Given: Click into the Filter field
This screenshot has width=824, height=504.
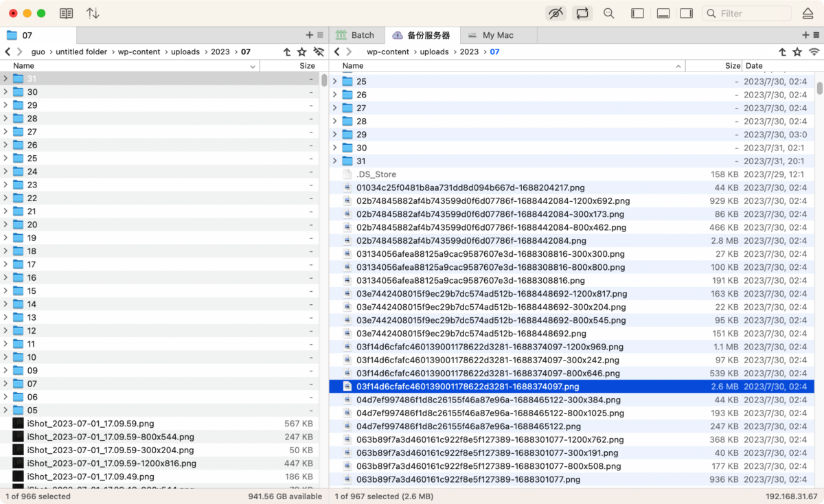Looking at the screenshot, I should click(746, 13).
